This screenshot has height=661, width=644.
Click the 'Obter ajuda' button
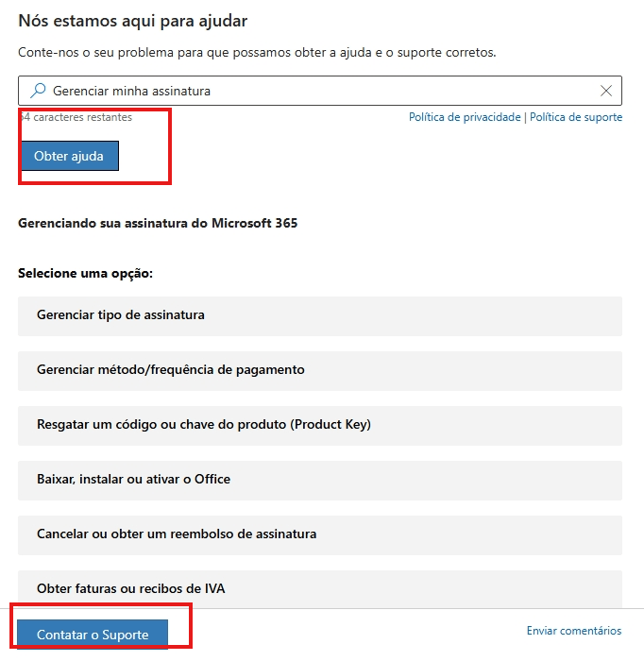[70, 156]
